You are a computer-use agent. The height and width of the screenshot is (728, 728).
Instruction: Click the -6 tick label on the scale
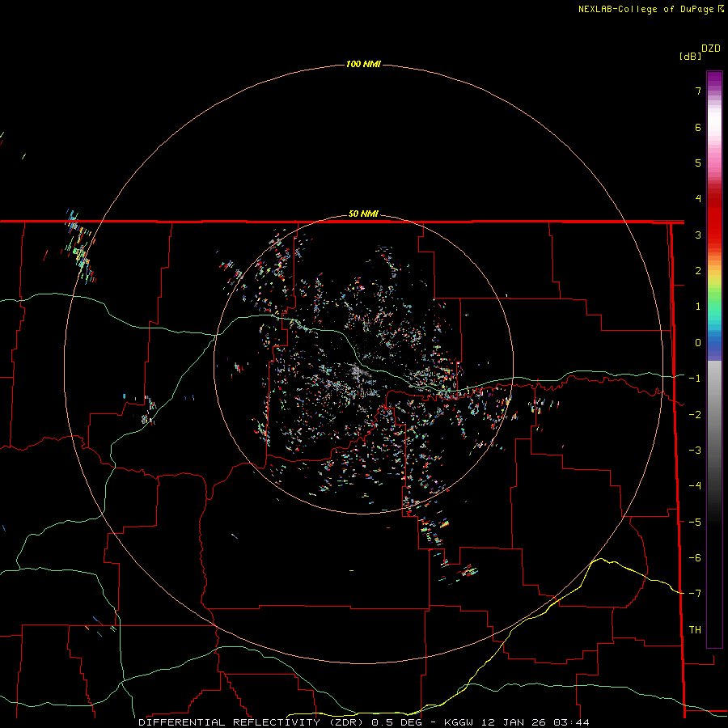pos(695,558)
